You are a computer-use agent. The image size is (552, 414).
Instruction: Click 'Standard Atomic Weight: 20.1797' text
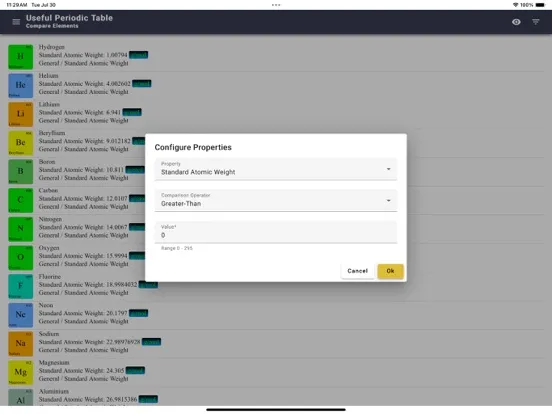[x=83, y=313]
